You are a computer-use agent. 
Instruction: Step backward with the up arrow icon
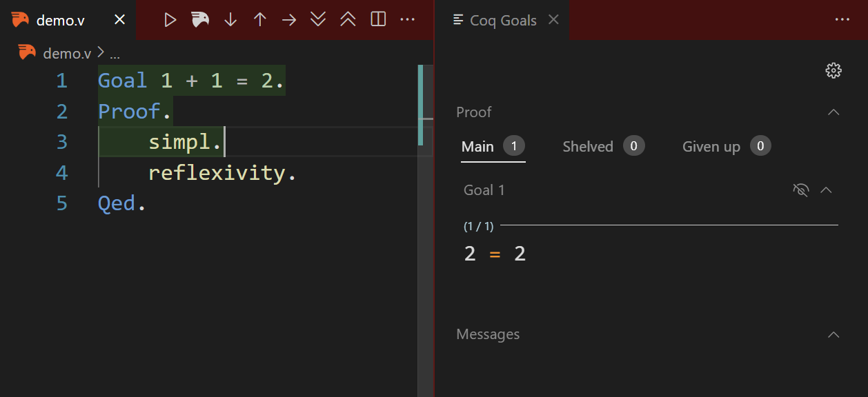259,20
